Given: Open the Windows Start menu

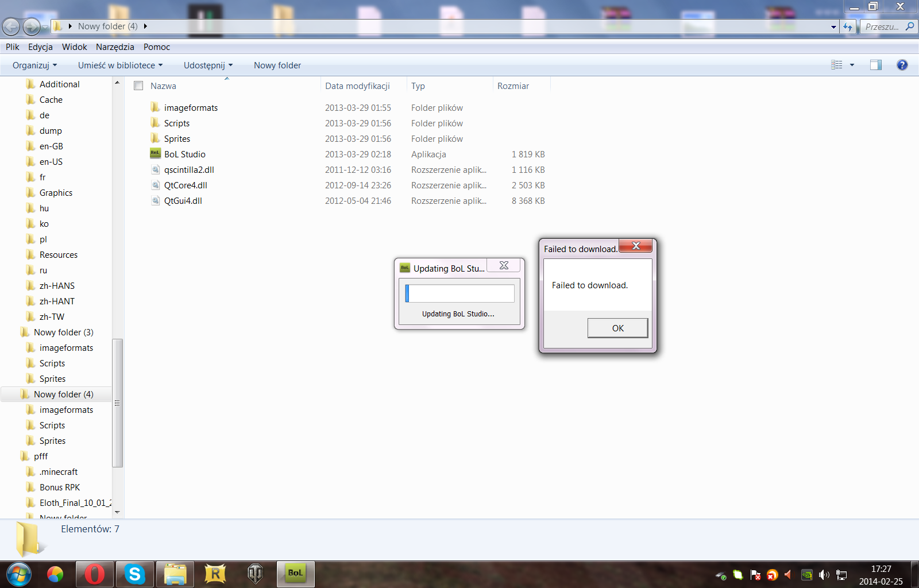Looking at the screenshot, I should tap(18, 574).
